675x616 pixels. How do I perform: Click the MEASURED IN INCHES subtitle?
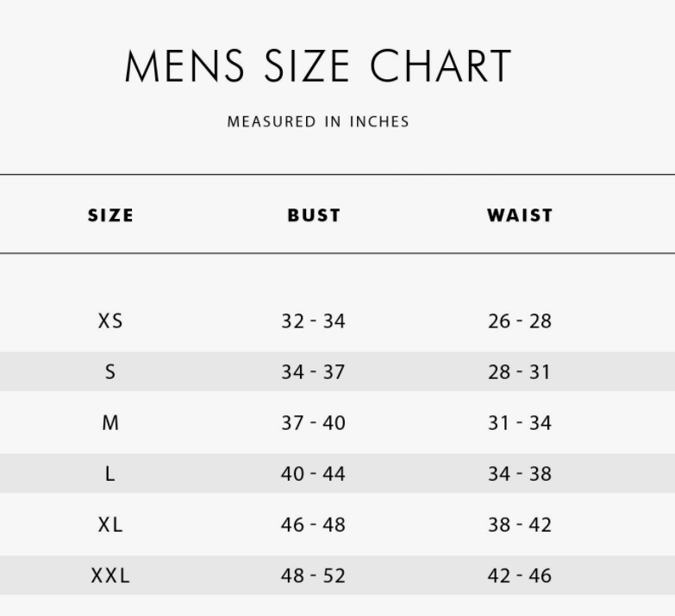(318, 121)
